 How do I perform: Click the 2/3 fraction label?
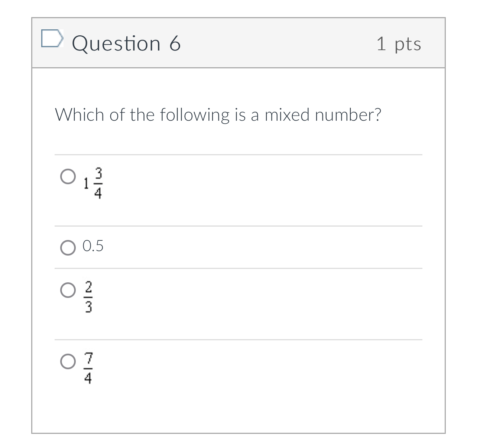[x=88, y=297]
